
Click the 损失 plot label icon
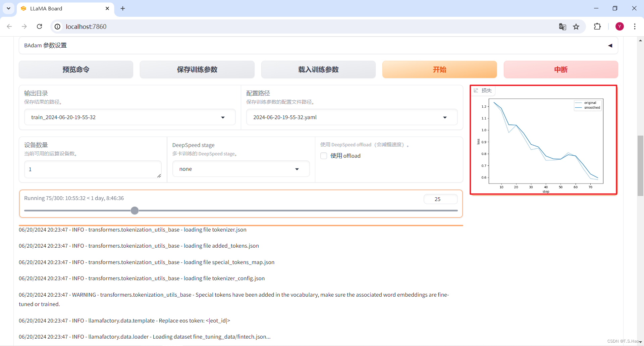(476, 90)
